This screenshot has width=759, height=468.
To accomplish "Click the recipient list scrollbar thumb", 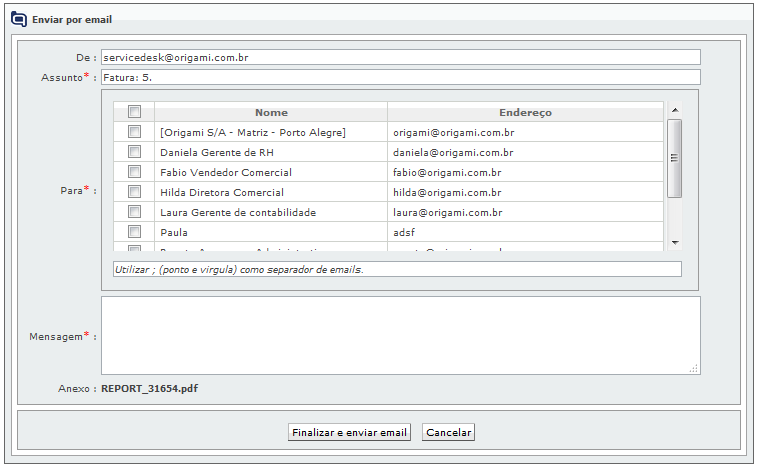I will point(674,158).
